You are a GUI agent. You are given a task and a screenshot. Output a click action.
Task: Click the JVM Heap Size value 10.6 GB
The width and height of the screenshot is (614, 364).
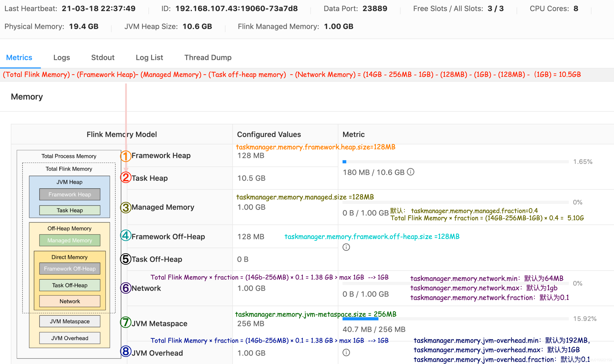coord(197,26)
